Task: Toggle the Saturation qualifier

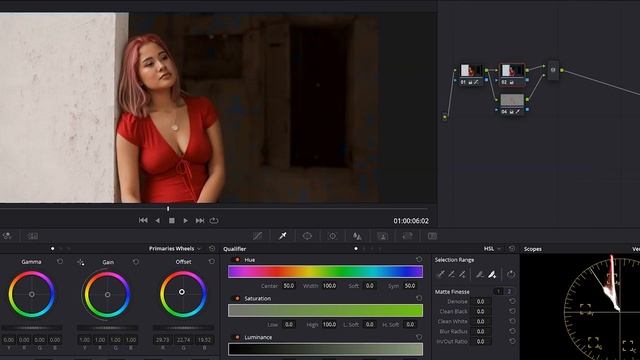Action: [x=237, y=298]
